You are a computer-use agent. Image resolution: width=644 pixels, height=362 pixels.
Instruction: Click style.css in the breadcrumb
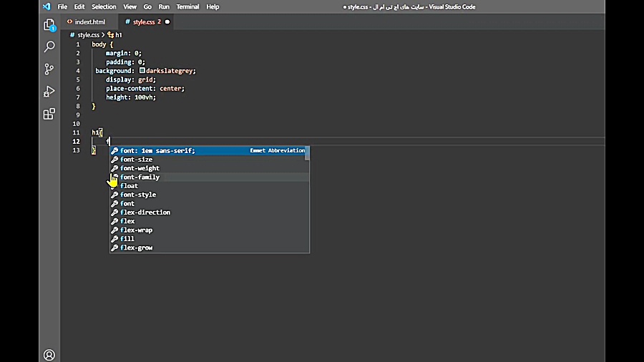(88, 35)
